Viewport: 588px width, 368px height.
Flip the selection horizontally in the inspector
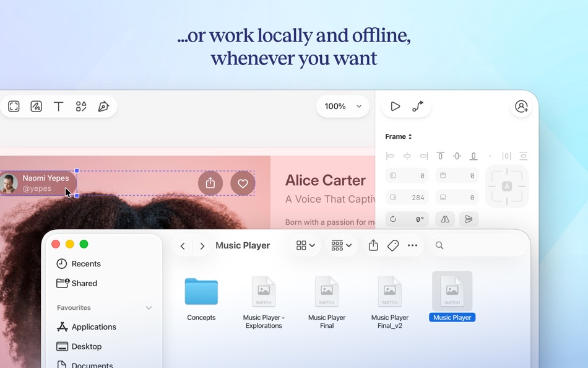tap(444, 219)
